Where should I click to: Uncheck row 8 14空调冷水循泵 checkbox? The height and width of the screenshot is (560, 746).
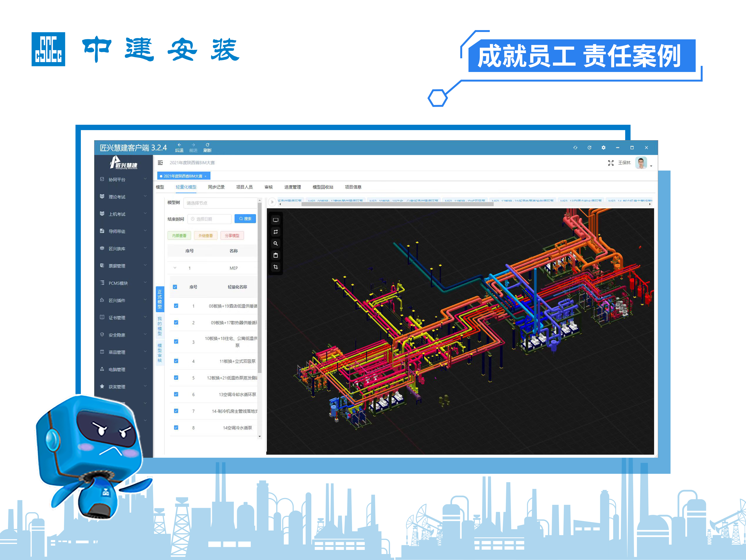(176, 427)
